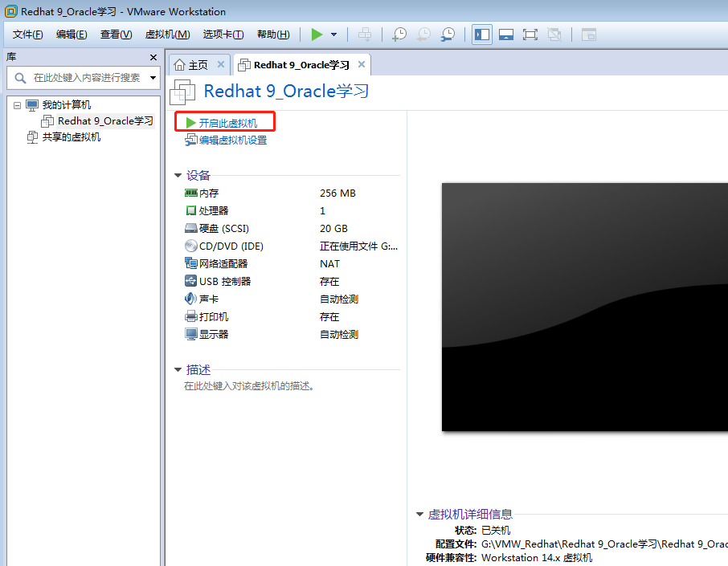Open the 编辑(E) menu
The height and width of the screenshot is (566, 728).
point(72,35)
